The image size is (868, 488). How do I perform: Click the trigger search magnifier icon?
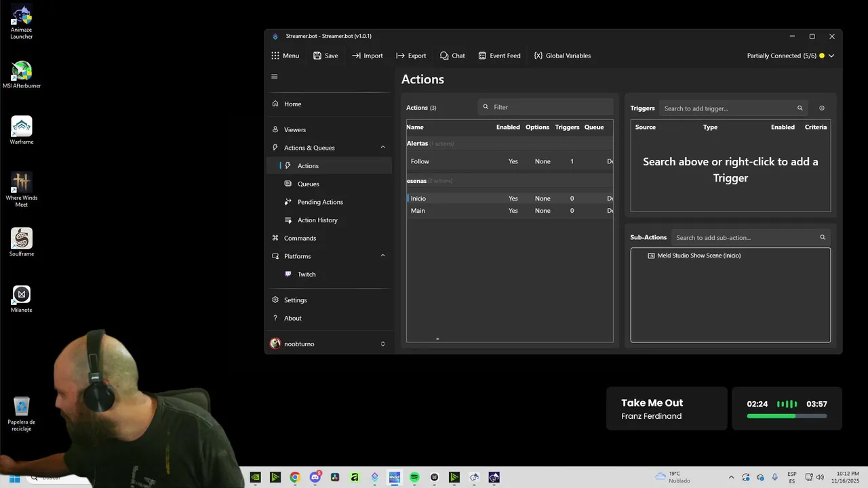[x=800, y=108]
